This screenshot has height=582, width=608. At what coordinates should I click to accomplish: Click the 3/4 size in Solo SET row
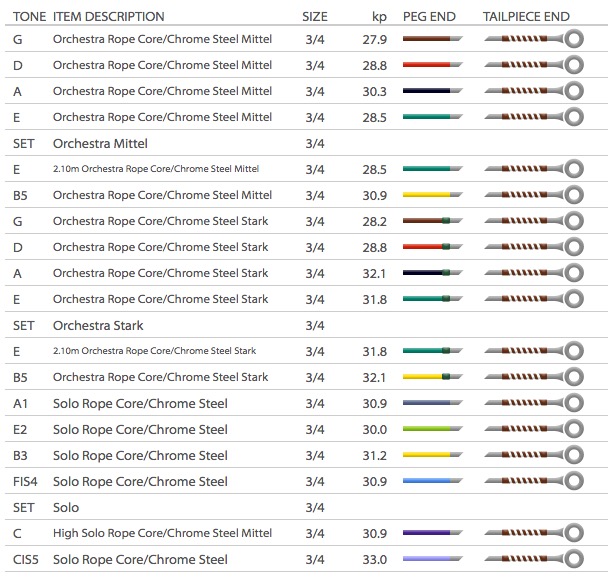point(315,508)
